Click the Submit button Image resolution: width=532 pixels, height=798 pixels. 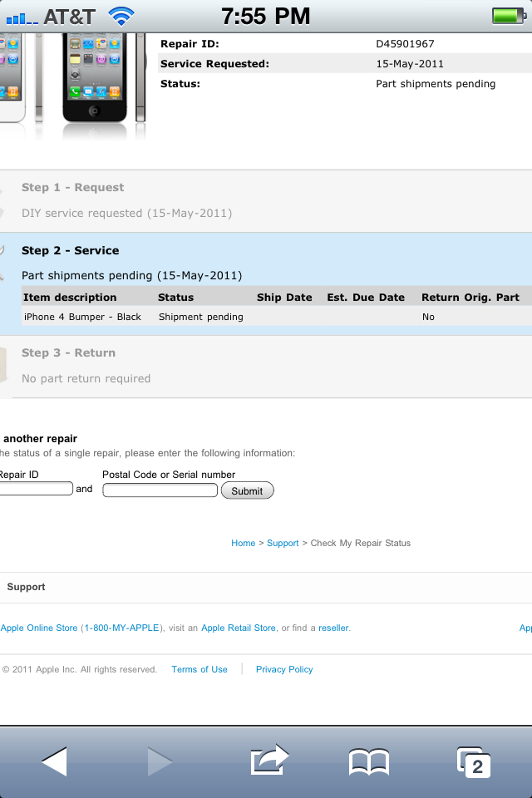pos(248,490)
